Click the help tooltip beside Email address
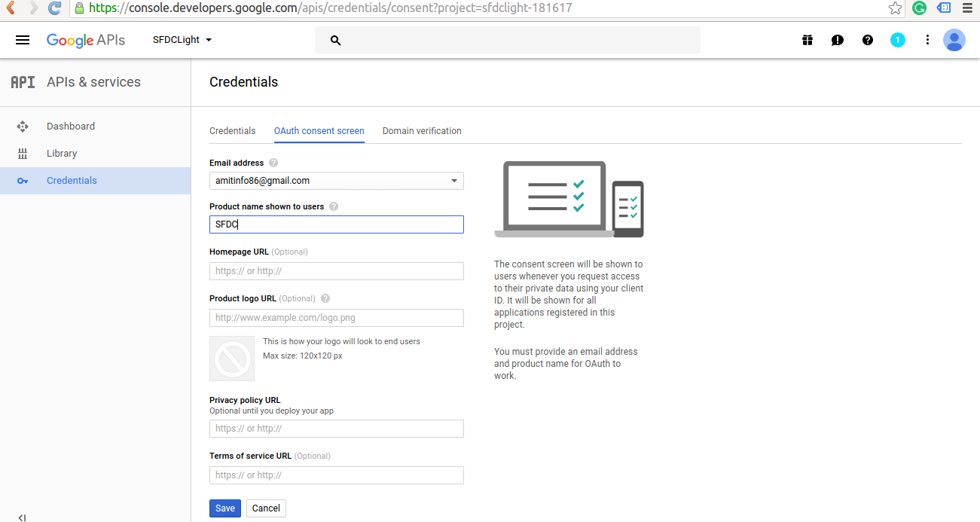This screenshot has height=522, width=980. (273, 162)
